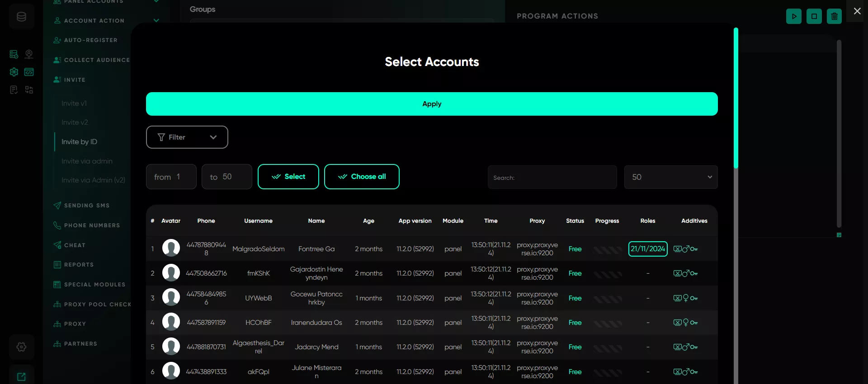The height and width of the screenshot is (384, 868).
Task: Click key icon for UYWebB row
Action: click(x=694, y=298)
